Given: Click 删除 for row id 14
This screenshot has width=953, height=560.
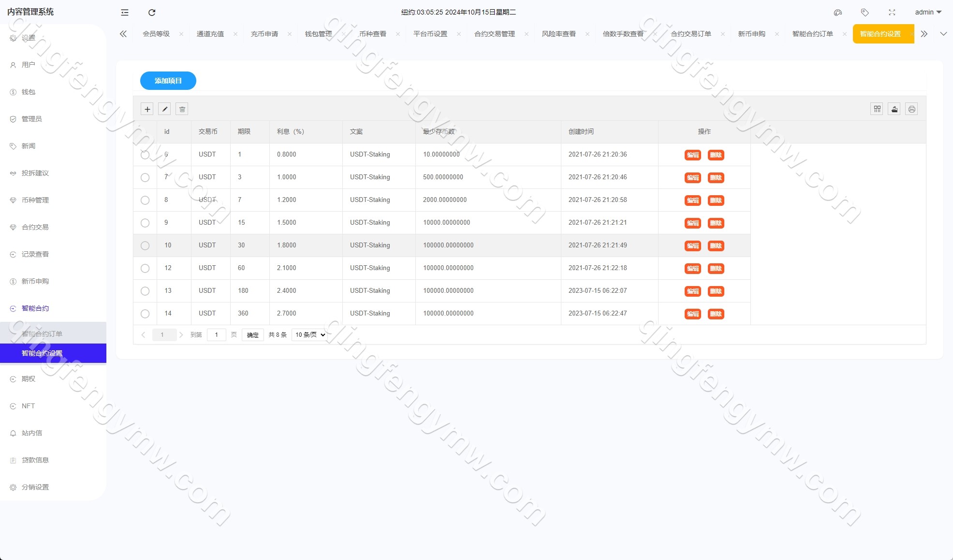Looking at the screenshot, I should point(716,314).
